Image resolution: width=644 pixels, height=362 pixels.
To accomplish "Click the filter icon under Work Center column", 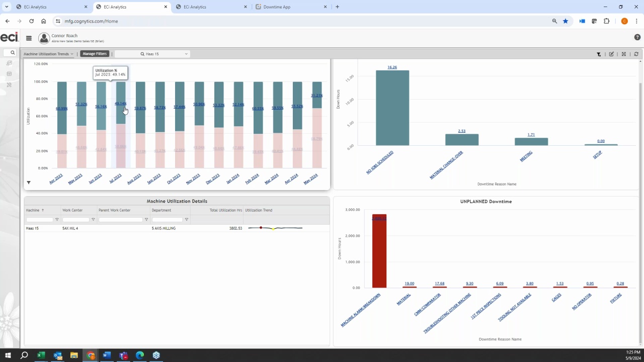I will [x=93, y=220].
